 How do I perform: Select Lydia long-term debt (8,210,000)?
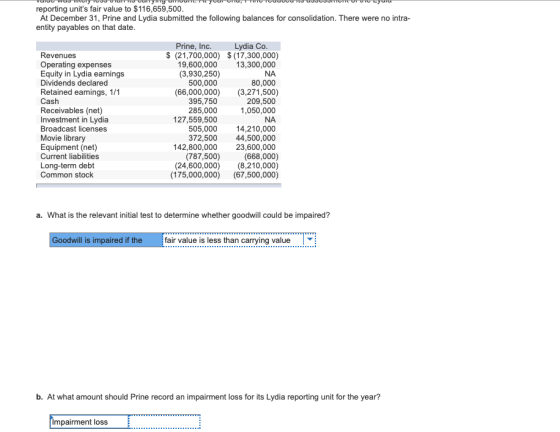[x=258, y=166]
